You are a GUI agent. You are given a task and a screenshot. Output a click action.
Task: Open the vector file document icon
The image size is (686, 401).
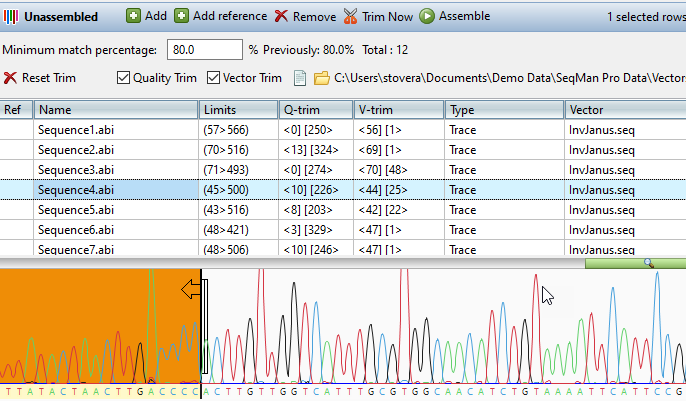pyautogui.click(x=300, y=78)
